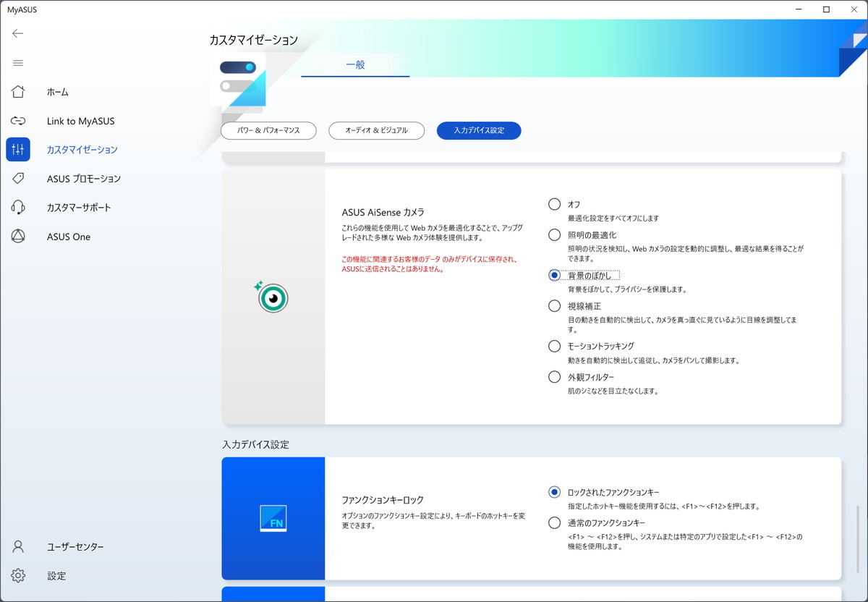Viewport: 868px width, 602px height.
Task: Click the カスタマイゼーション page title
Action: [x=254, y=40]
